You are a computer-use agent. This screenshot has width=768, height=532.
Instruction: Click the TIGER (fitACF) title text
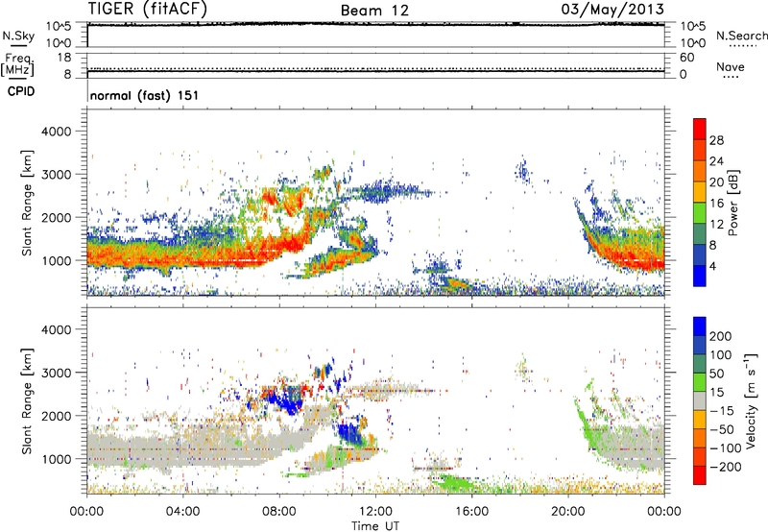pos(148,9)
